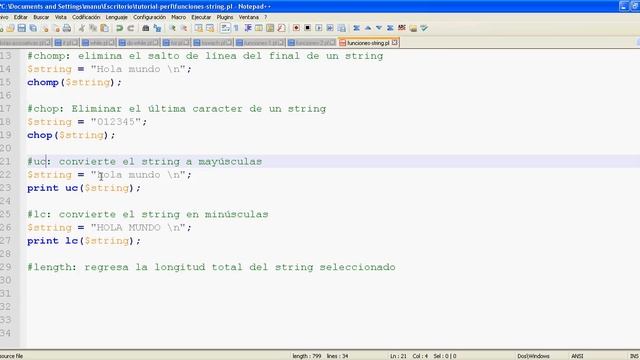The image size is (640, 360).
Task: Open the Replace toolbar icon
Action: 157,28
